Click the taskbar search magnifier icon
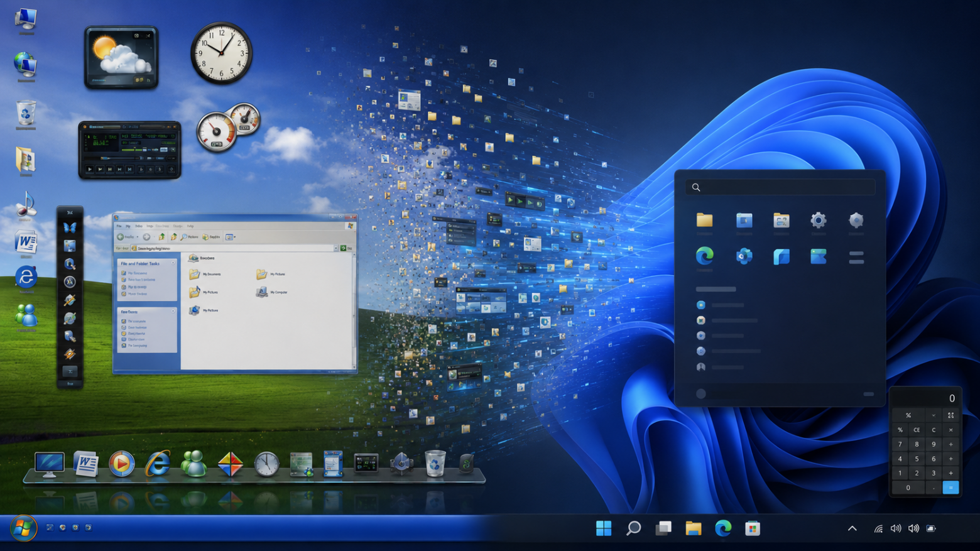This screenshot has width=980, height=551. (633, 528)
